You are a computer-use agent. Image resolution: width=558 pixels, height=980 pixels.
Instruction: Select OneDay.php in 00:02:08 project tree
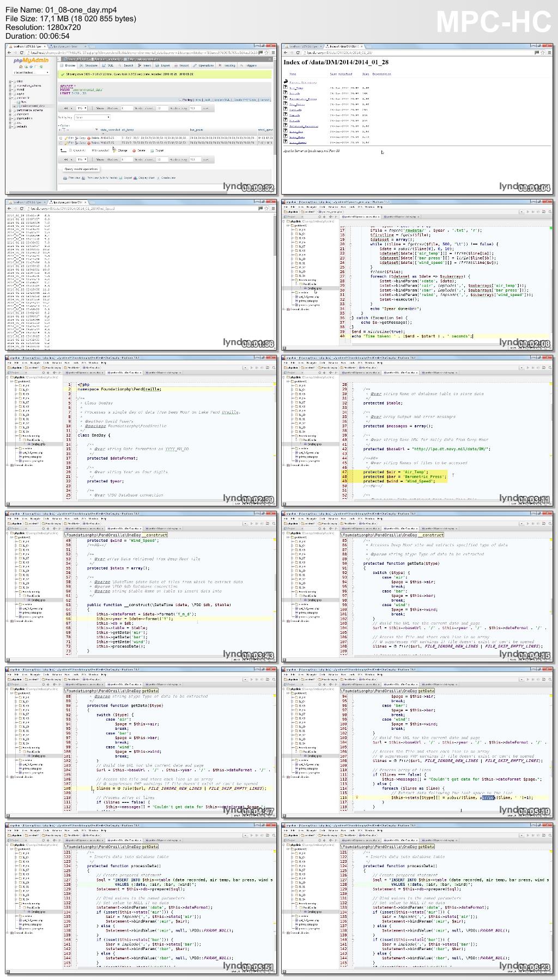[314, 288]
